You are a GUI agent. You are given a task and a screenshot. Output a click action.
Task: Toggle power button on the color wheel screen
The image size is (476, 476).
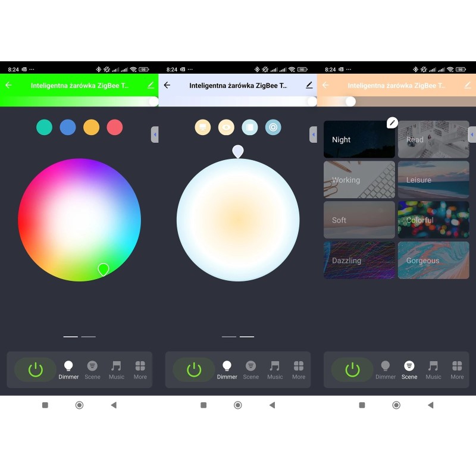click(36, 369)
